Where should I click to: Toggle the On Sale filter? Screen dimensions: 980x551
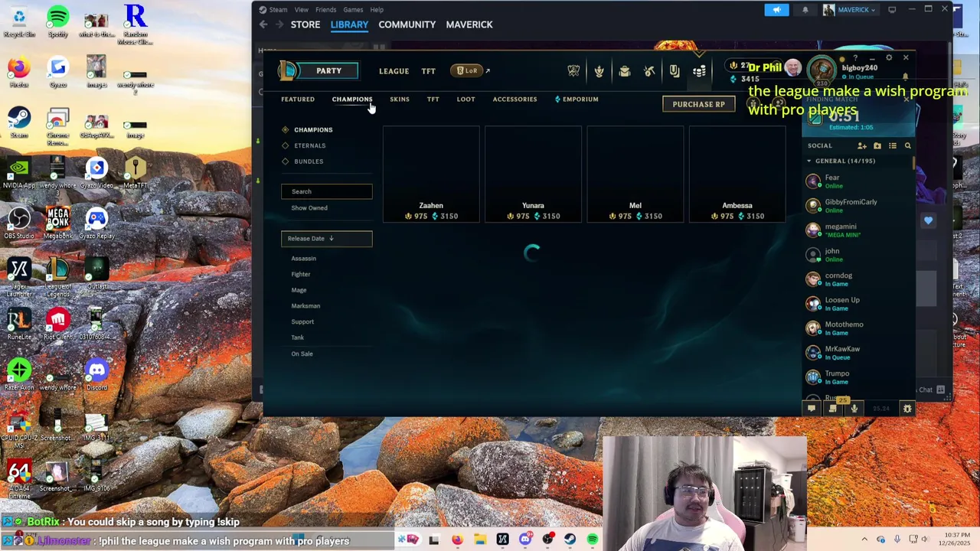[302, 354]
